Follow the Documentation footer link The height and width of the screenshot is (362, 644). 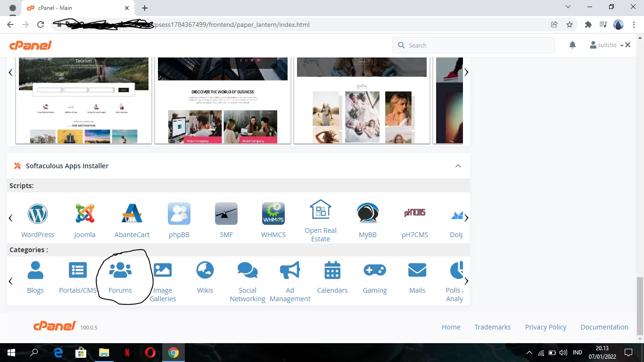[604, 327]
